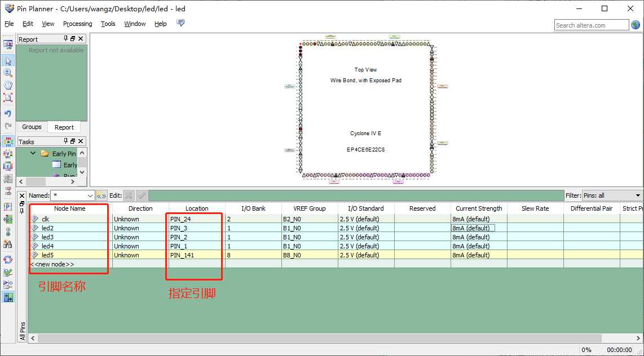
Task: Click the Direction column header
Action: pos(140,208)
